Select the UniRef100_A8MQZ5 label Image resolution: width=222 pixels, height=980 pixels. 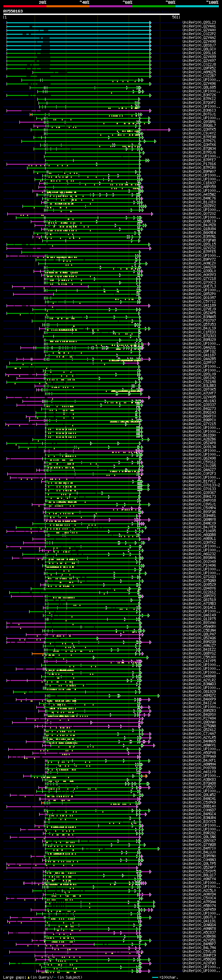[199, 72]
